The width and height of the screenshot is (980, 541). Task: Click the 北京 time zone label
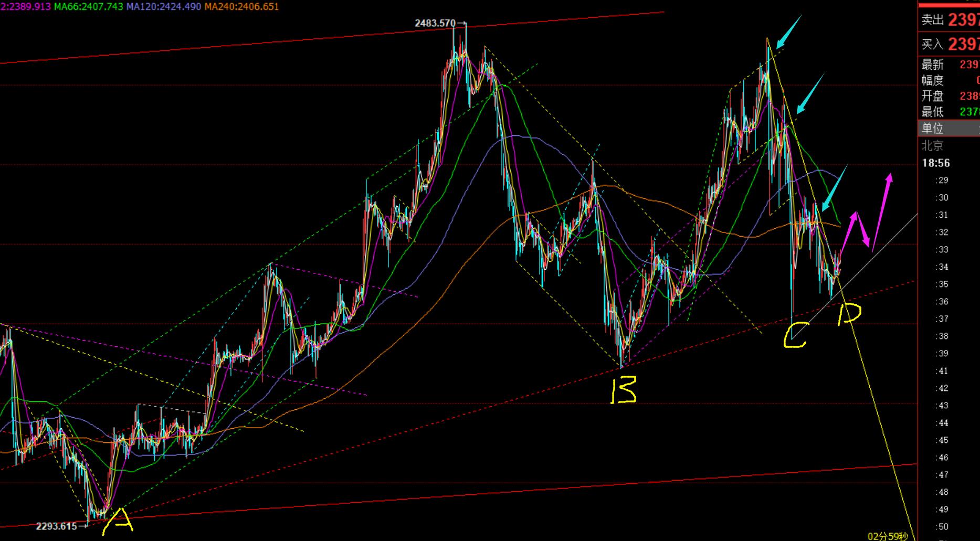click(932, 145)
